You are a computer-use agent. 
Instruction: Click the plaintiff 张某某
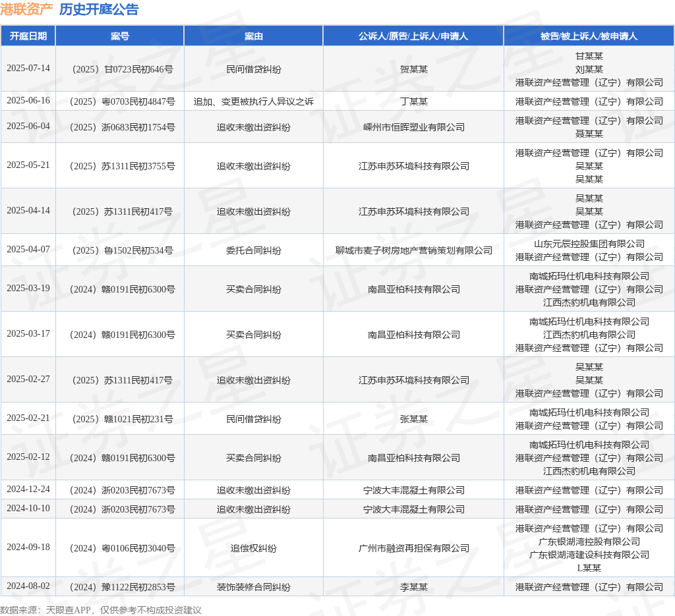(414, 419)
